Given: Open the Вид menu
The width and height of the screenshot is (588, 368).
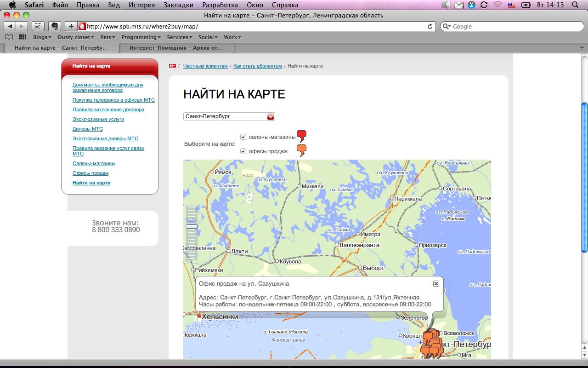Looking at the screenshot, I should pyautogui.click(x=114, y=5).
